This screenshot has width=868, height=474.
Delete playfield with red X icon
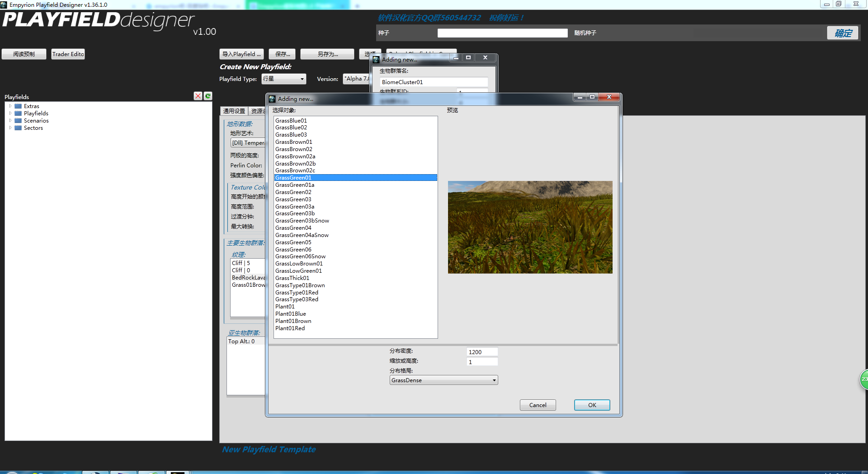(x=198, y=96)
